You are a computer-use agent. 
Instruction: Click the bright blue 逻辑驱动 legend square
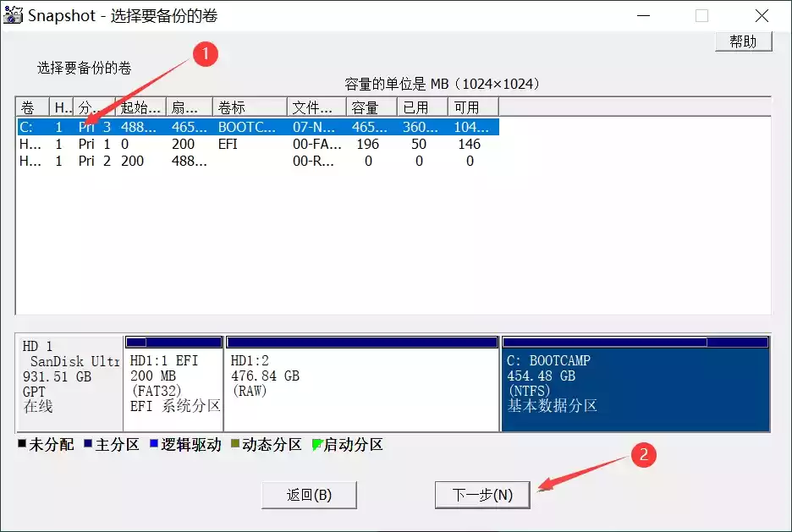(x=152, y=444)
